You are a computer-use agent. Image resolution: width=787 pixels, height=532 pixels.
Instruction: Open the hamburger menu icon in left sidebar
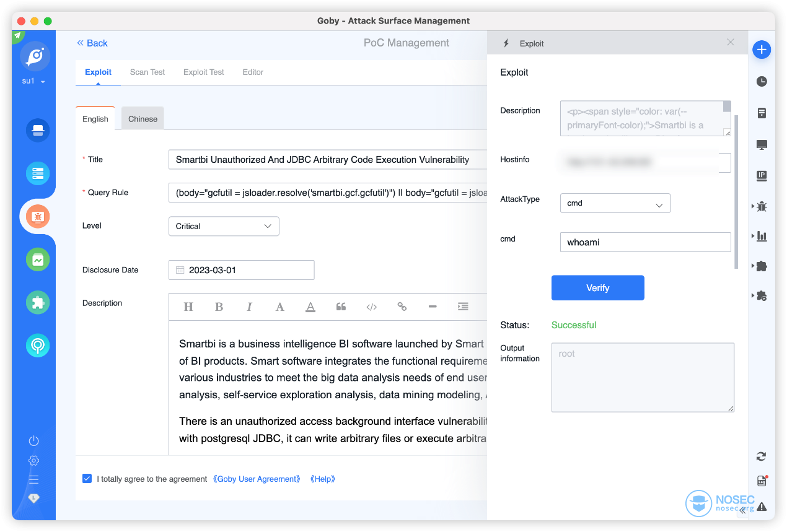34,479
